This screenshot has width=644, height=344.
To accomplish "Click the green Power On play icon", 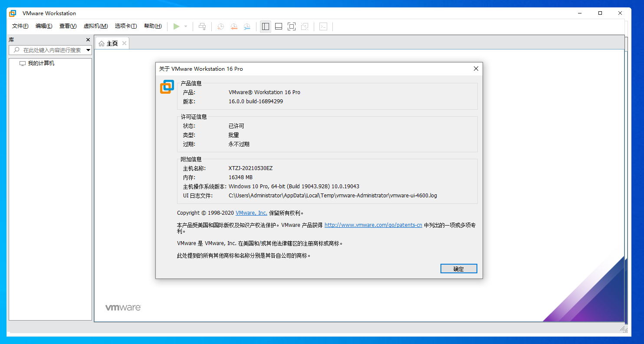I will (176, 26).
